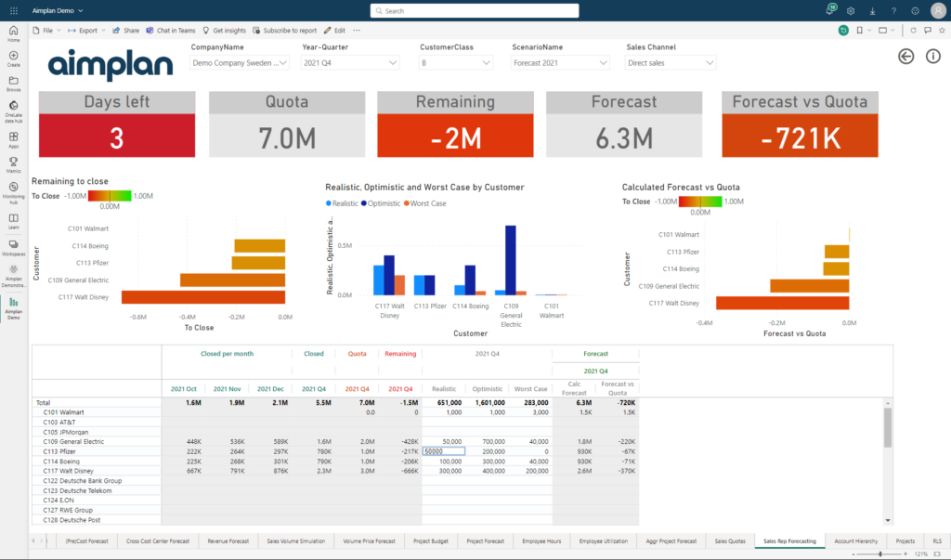Image resolution: width=951 pixels, height=560 pixels.
Task: Open the File menu
Action: [x=46, y=31]
